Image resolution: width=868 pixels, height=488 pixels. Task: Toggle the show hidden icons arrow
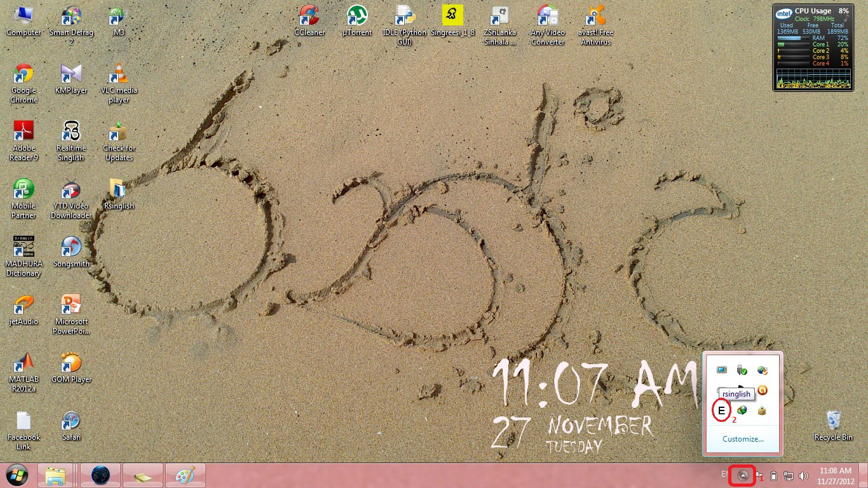click(x=742, y=475)
